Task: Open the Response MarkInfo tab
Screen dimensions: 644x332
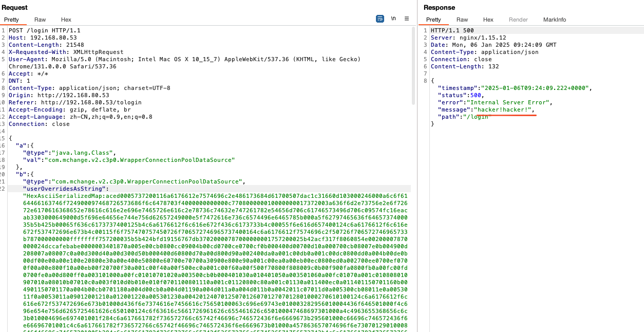Action: tap(555, 20)
